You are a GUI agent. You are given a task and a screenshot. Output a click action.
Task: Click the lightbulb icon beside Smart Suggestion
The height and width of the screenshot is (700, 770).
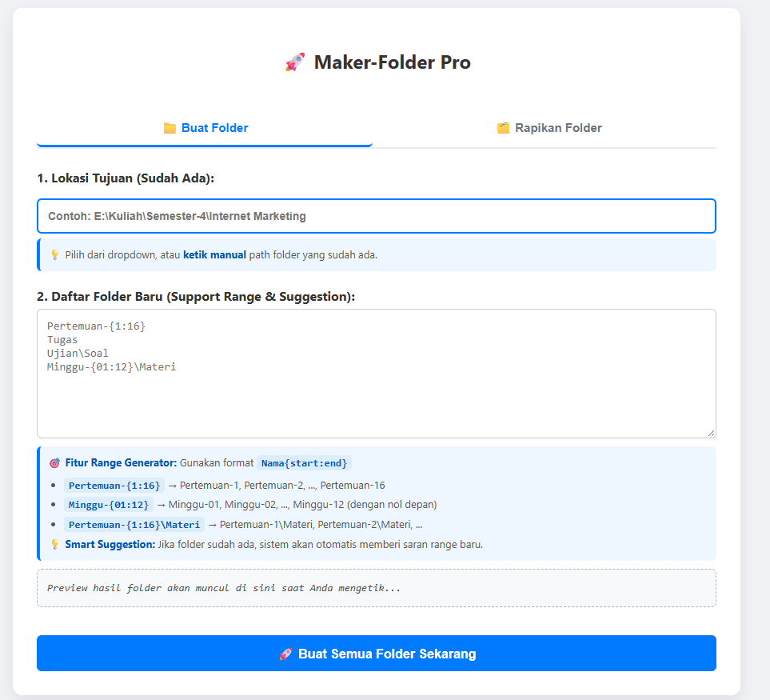[55, 544]
